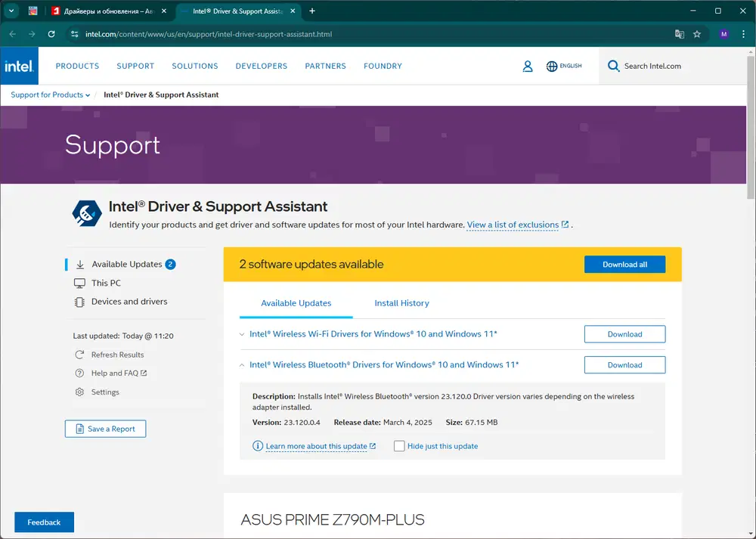756x539 pixels.
Task: Click the Download all button
Action: [x=625, y=264]
